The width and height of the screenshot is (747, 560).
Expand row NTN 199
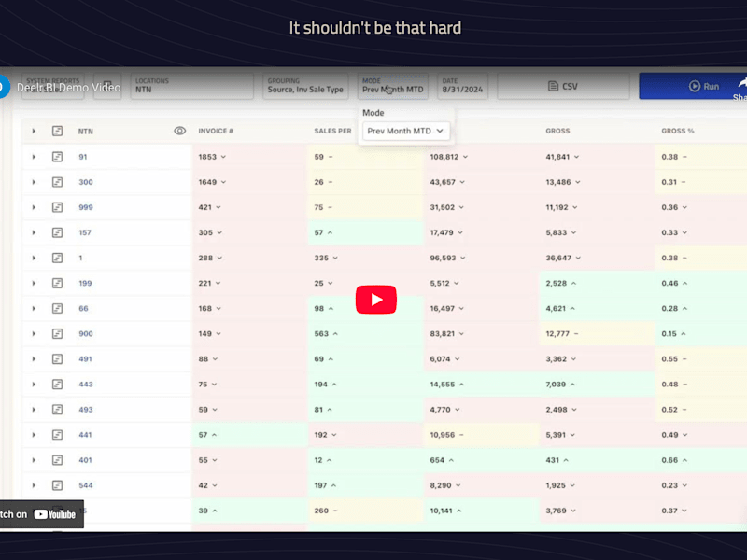pos(34,283)
